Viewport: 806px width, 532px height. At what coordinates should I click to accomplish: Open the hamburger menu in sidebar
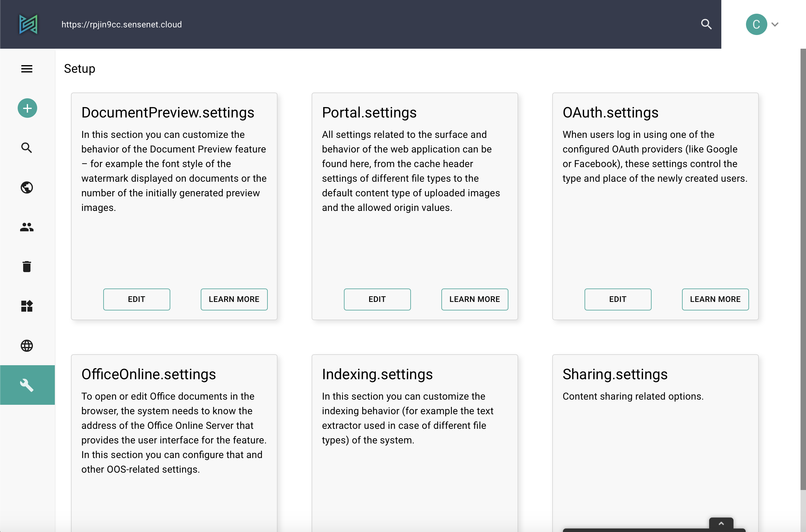[x=27, y=69]
